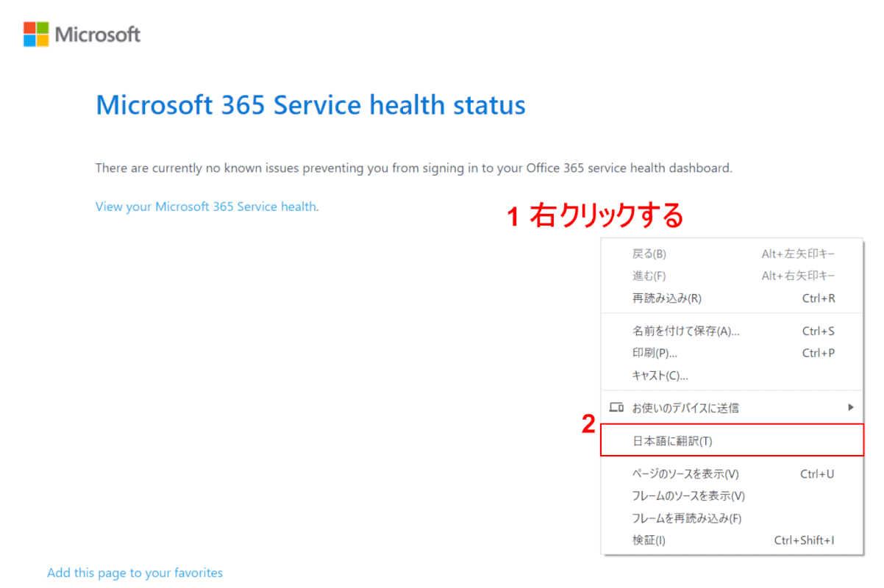Click the 'no known issues' status paragraph
This screenshot has height=588, width=884.
click(x=414, y=168)
